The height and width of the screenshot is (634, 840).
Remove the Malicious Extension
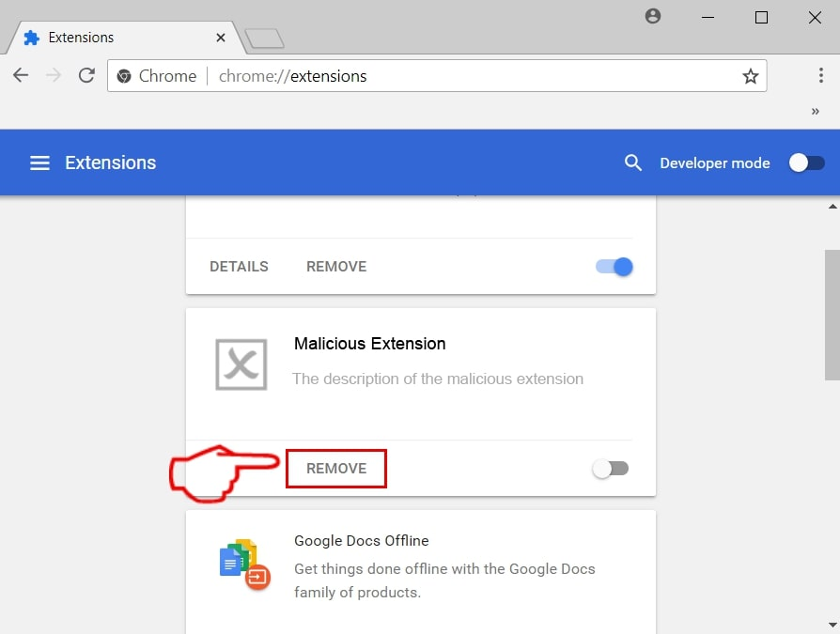(x=336, y=469)
